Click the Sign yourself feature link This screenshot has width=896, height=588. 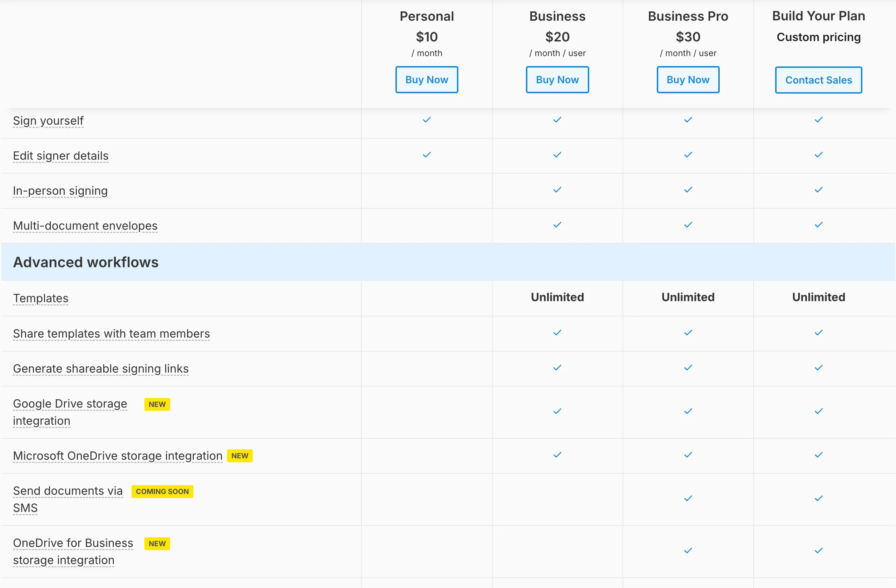(48, 121)
